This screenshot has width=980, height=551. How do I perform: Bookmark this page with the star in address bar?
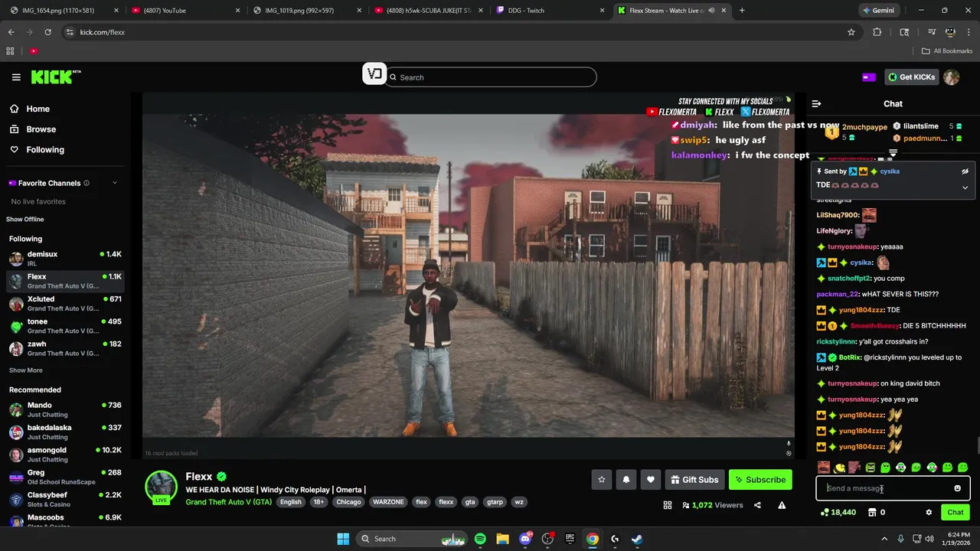[851, 32]
